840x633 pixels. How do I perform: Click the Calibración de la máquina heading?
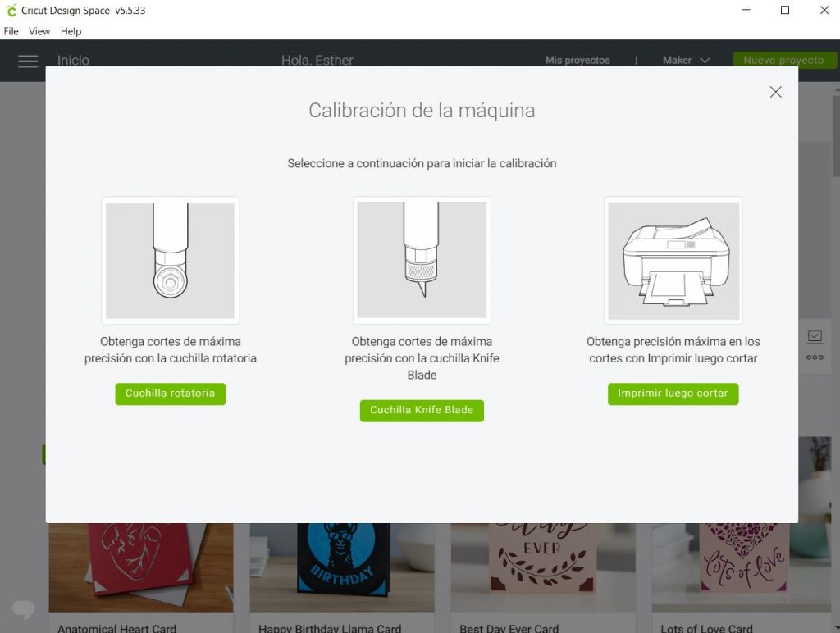click(x=422, y=111)
